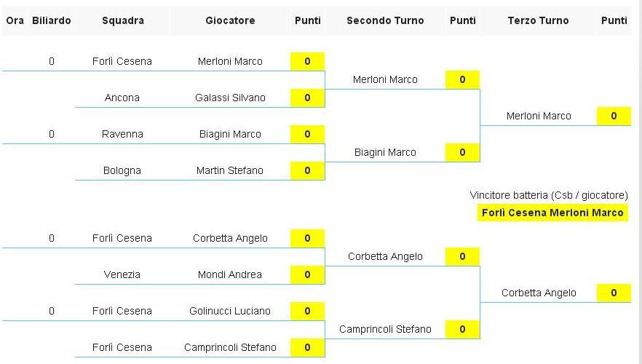The height and width of the screenshot is (364, 642).
Task: Click Golinucci Luciano's points field
Action: [x=307, y=311]
